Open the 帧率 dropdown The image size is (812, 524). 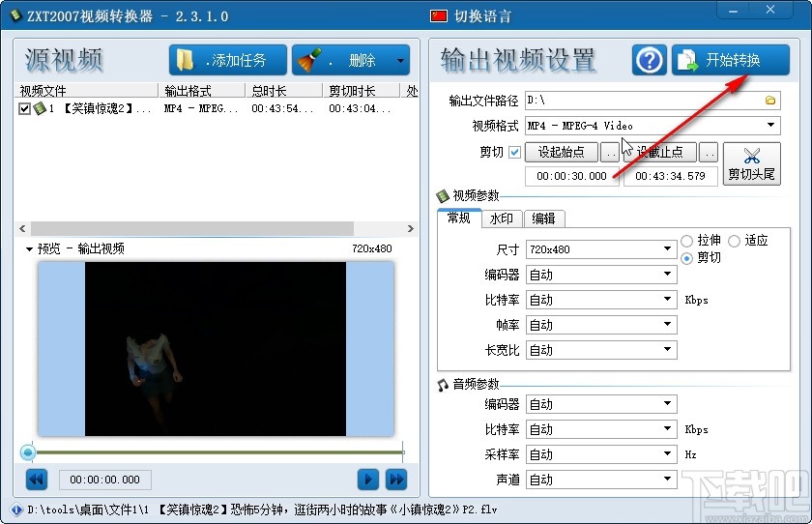click(x=601, y=325)
